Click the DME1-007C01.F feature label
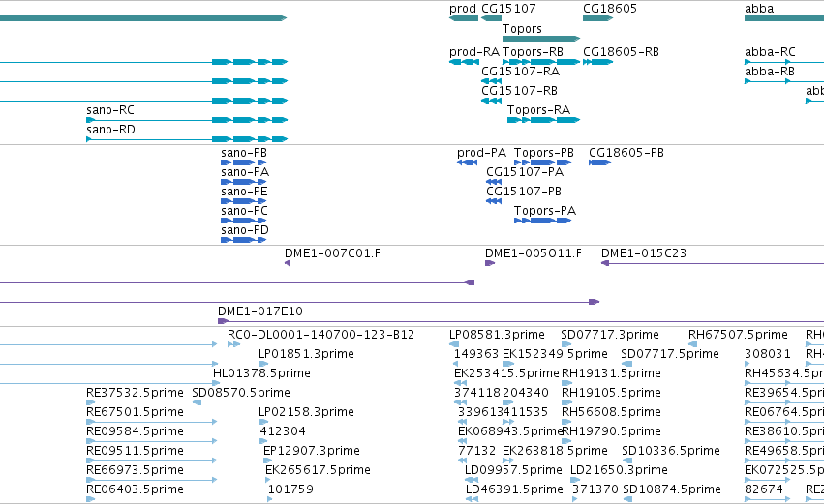 [x=332, y=254]
